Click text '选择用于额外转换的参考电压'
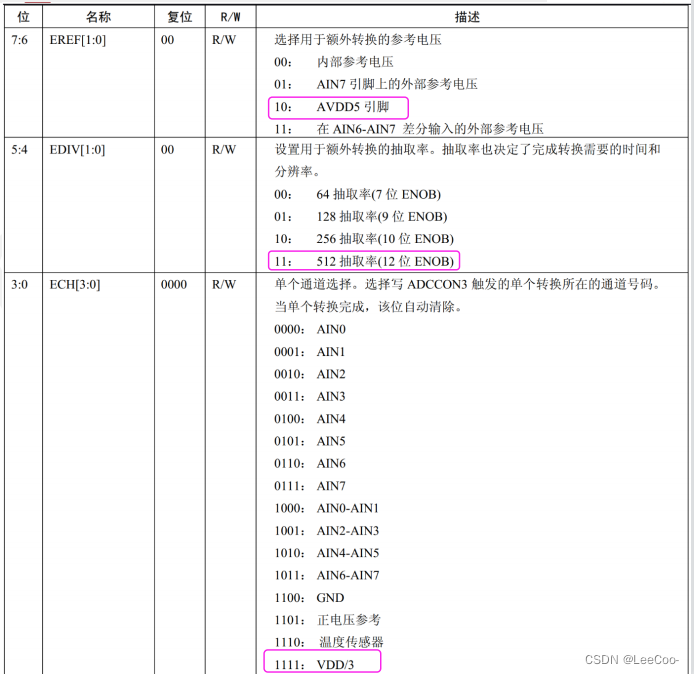The height and width of the screenshot is (674, 694). (358, 39)
